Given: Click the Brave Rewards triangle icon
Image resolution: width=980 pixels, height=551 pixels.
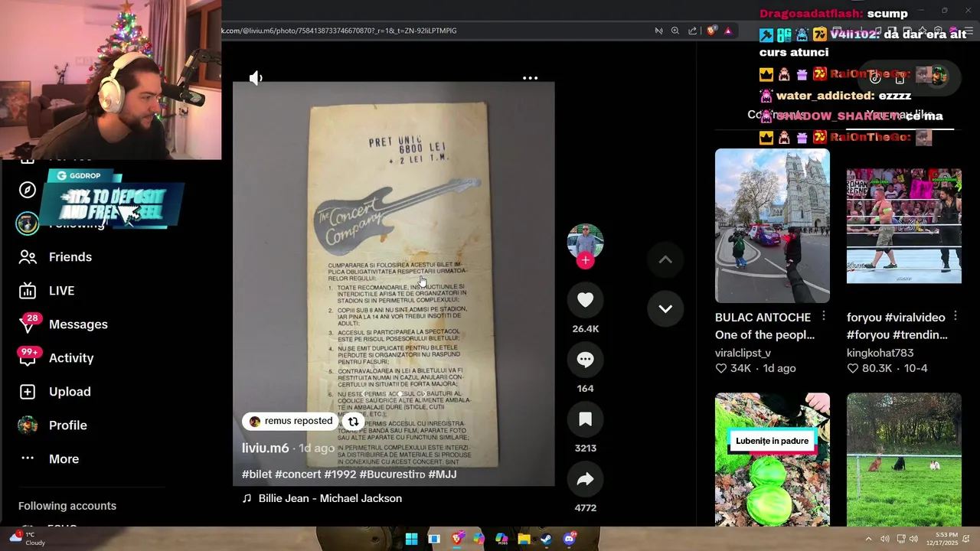Looking at the screenshot, I should pos(728,31).
